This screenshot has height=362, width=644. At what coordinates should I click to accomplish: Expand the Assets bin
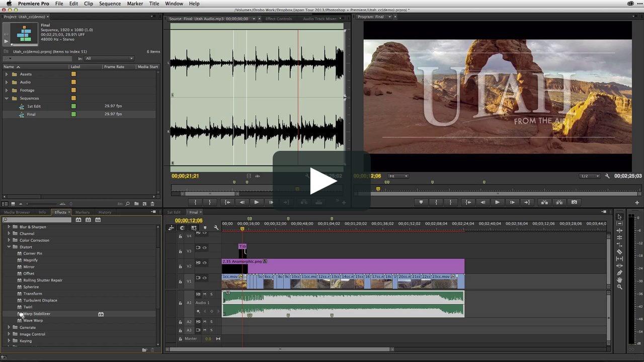(x=7, y=74)
